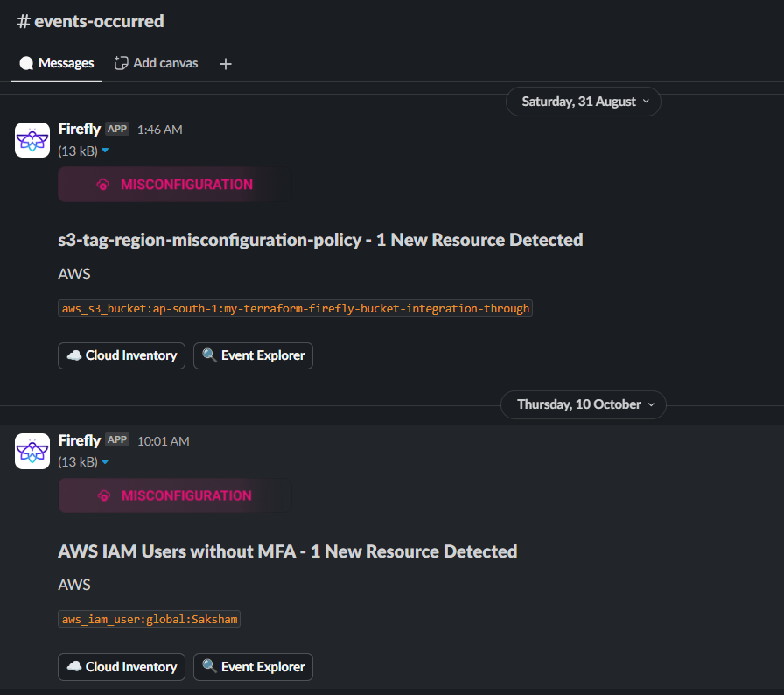Collapse the 13 kB attachment in the 1:46 AM message
784x695 pixels.
(105, 151)
